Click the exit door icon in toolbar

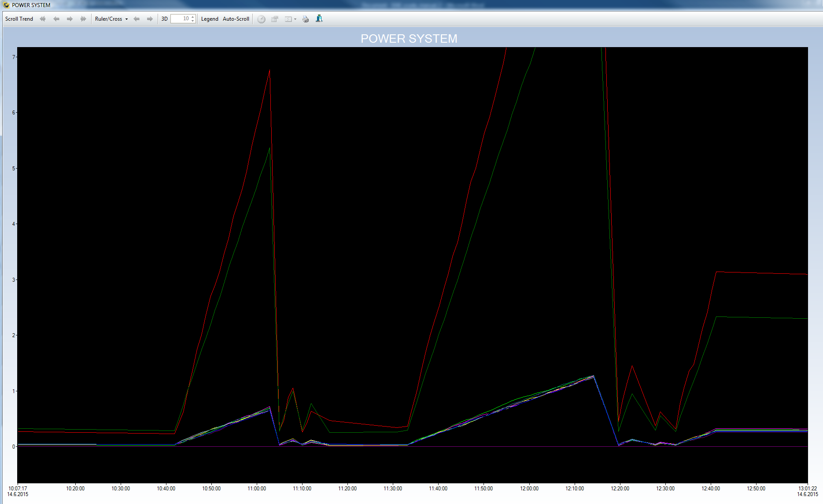pyautogui.click(x=319, y=18)
